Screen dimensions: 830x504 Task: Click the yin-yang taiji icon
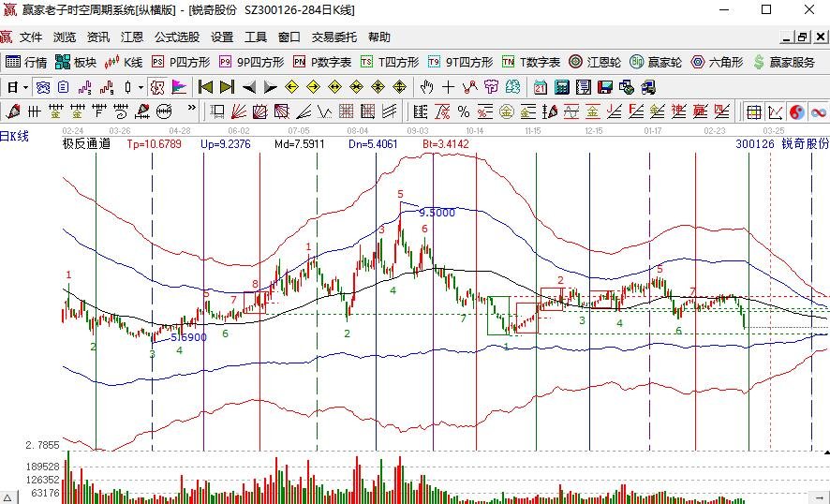click(796, 111)
